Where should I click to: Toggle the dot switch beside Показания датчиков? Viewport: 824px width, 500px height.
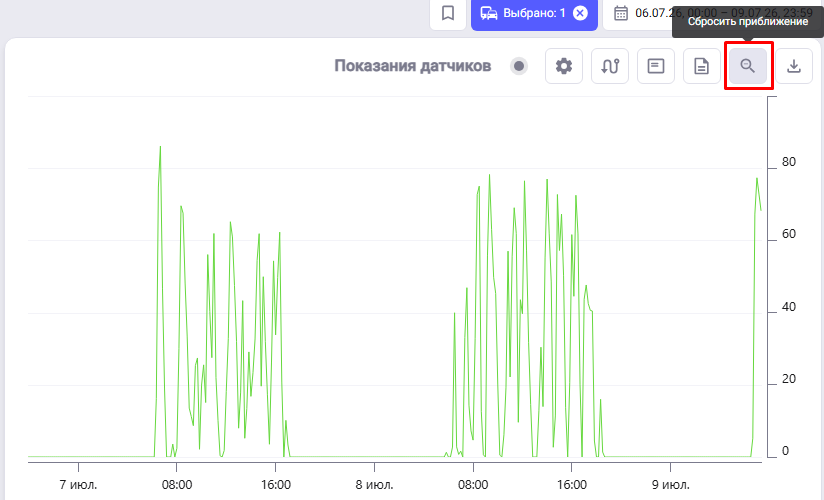tap(519, 66)
